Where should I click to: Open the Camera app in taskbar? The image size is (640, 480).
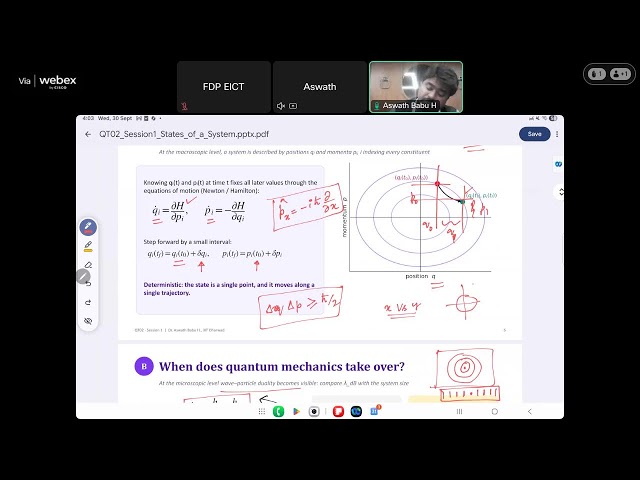pyautogui.click(x=314, y=411)
